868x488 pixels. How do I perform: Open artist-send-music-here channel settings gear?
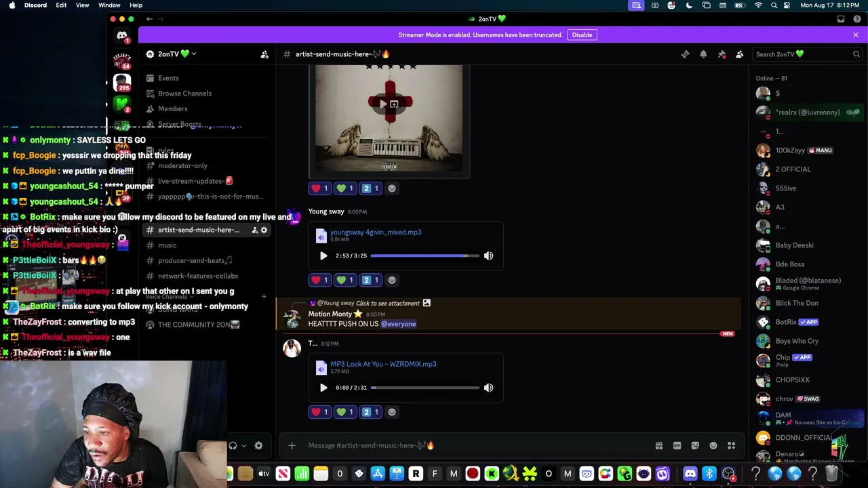pos(264,230)
